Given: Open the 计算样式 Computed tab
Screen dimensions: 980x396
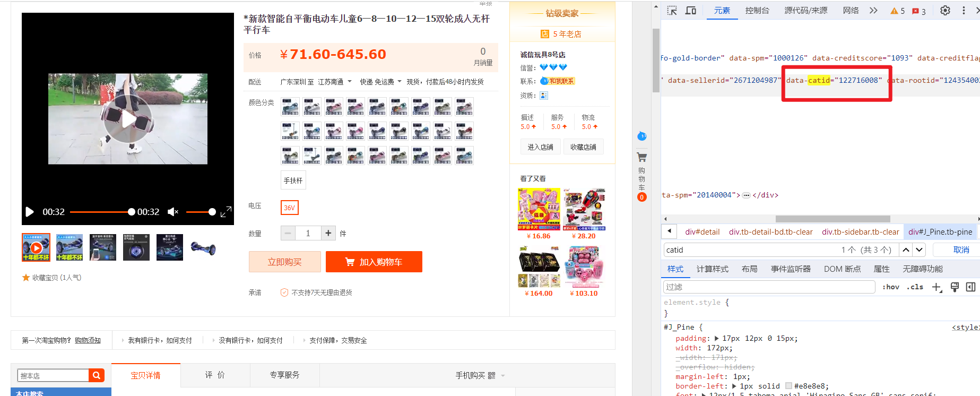Looking at the screenshot, I should point(712,269).
